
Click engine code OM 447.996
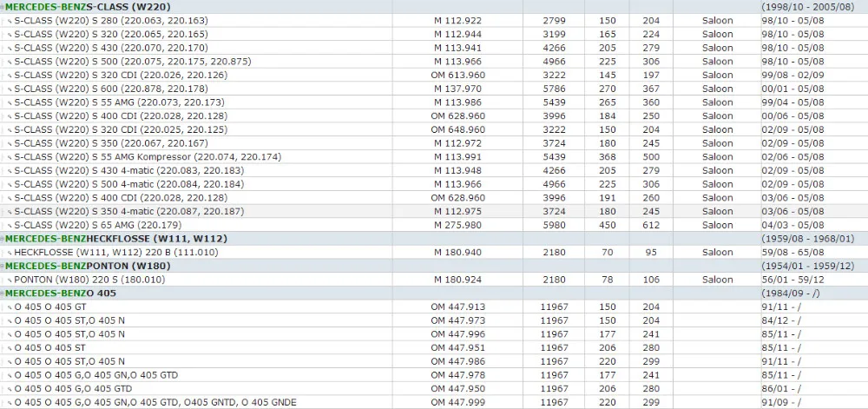pyautogui.click(x=457, y=333)
